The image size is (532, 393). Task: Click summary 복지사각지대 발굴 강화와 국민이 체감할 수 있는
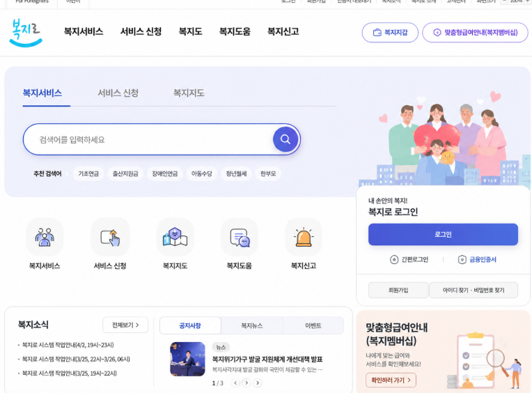pyautogui.click(x=267, y=369)
